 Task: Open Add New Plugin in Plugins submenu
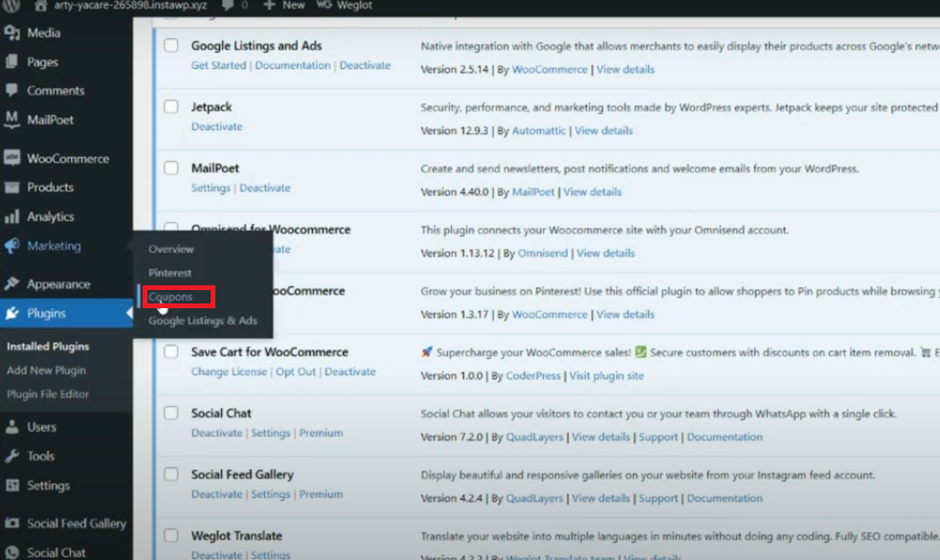tap(46, 370)
